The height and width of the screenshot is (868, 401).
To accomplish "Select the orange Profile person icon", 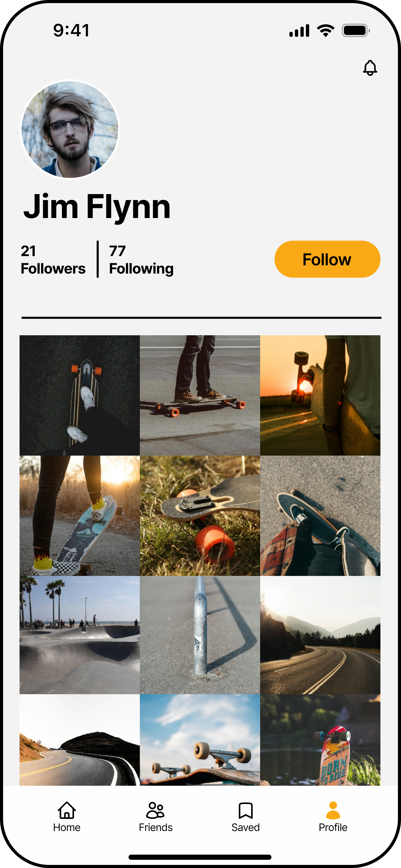I will pyautogui.click(x=333, y=810).
